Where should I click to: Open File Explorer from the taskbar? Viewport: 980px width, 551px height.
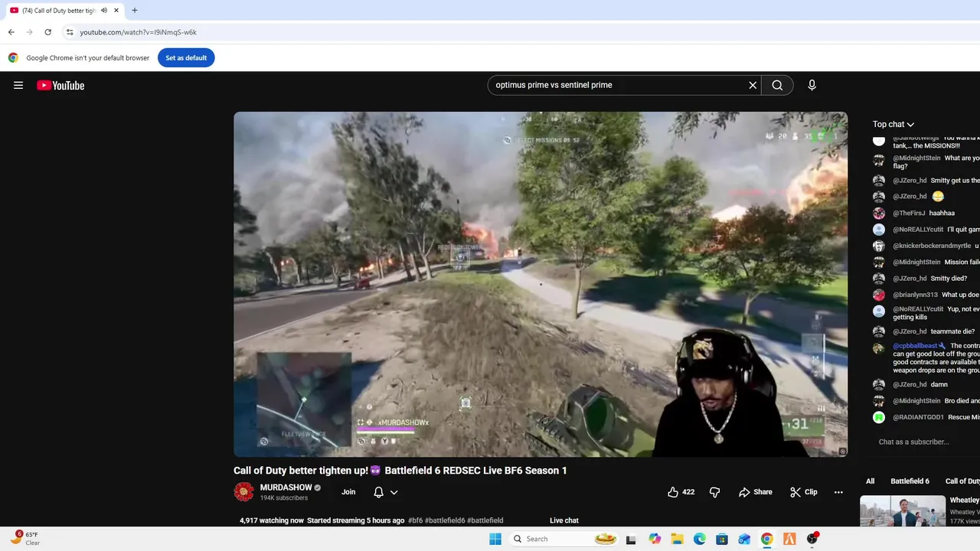677,539
